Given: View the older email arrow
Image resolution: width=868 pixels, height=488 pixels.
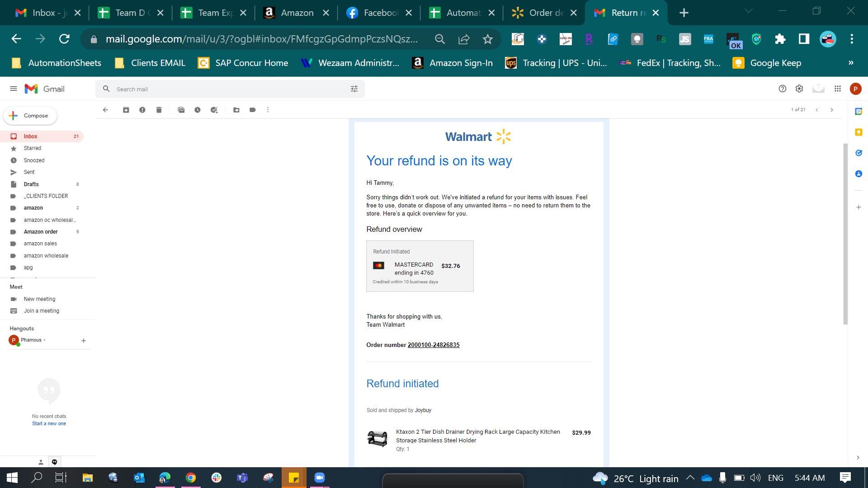Looking at the screenshot, I should point(832,110).
